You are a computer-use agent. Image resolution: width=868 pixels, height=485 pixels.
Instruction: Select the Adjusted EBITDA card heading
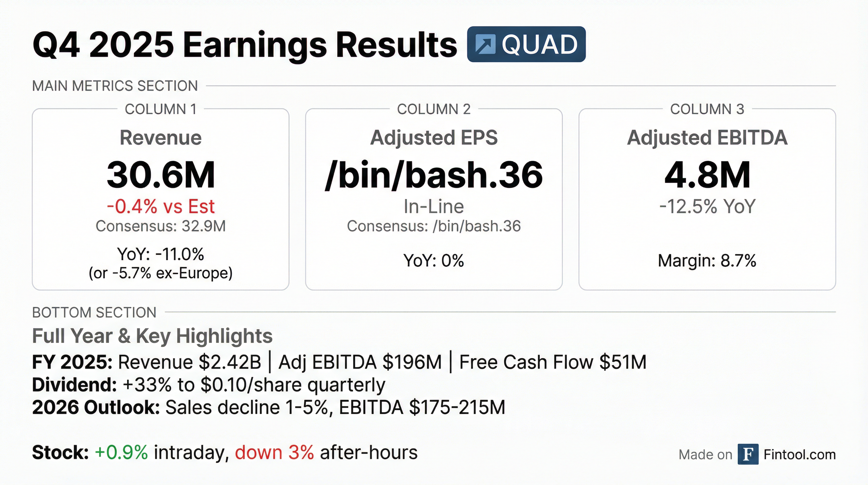coord(707,138)
